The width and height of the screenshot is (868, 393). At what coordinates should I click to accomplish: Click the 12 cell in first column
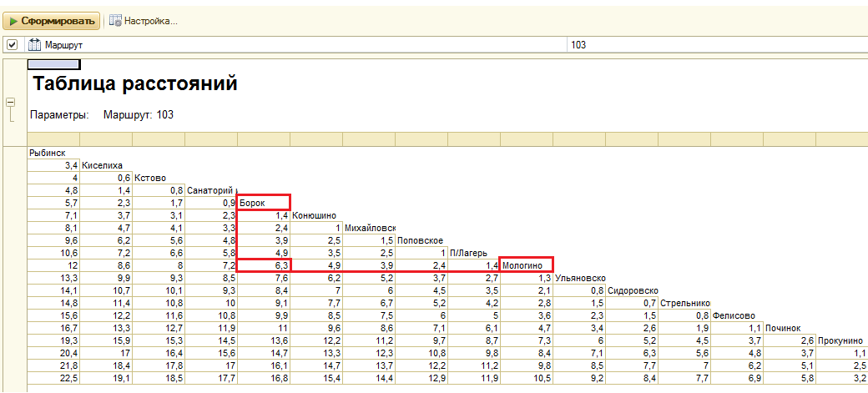[53, 265]
